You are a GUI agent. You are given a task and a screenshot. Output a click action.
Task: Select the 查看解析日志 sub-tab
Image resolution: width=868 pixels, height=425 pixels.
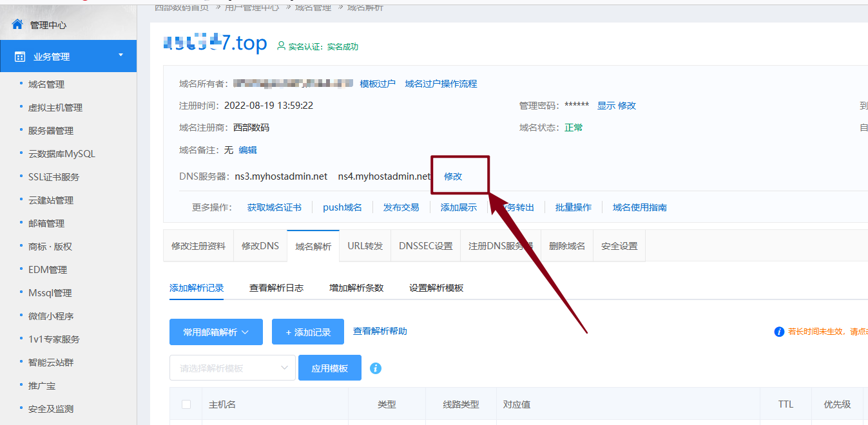click(276, 288)
